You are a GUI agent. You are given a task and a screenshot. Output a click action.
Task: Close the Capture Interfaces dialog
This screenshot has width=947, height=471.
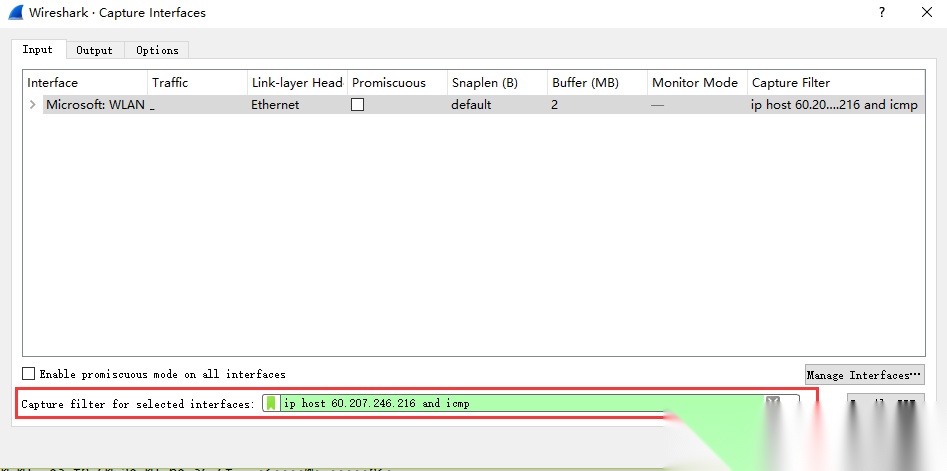(x=927, y=12)
